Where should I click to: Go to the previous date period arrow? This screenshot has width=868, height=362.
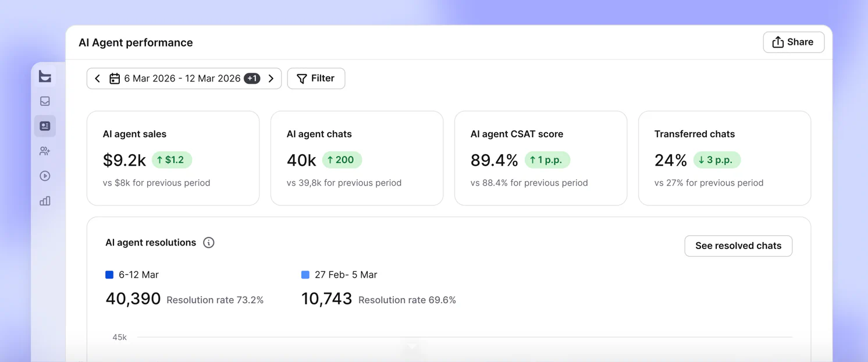click(x=98, y=79)
